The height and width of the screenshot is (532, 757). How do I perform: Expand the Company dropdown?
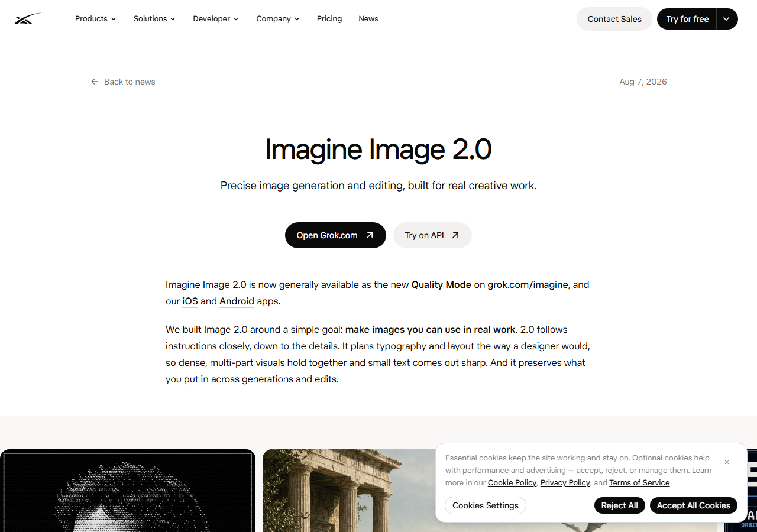tap(278, 19)
